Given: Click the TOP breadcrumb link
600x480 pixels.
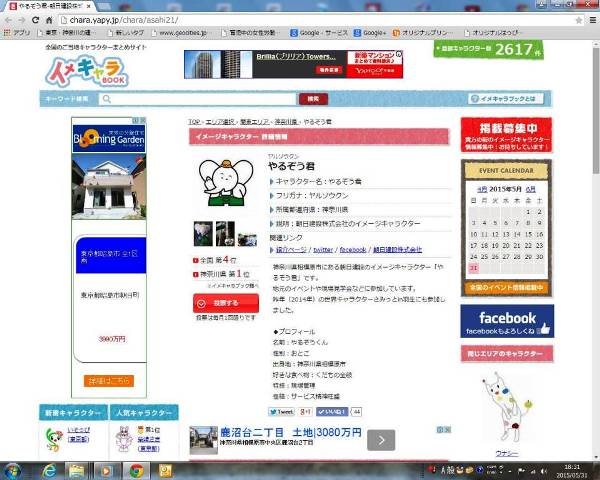Looking at the screenshot, I should coord(194,122).
